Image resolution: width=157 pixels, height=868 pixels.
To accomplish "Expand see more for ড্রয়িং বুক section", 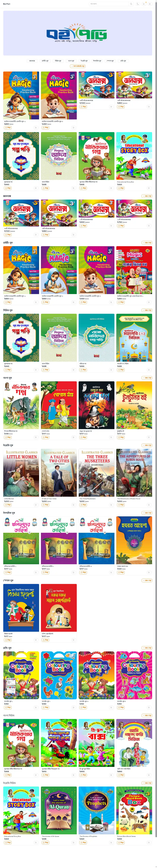I will click(x=147, y=648).
